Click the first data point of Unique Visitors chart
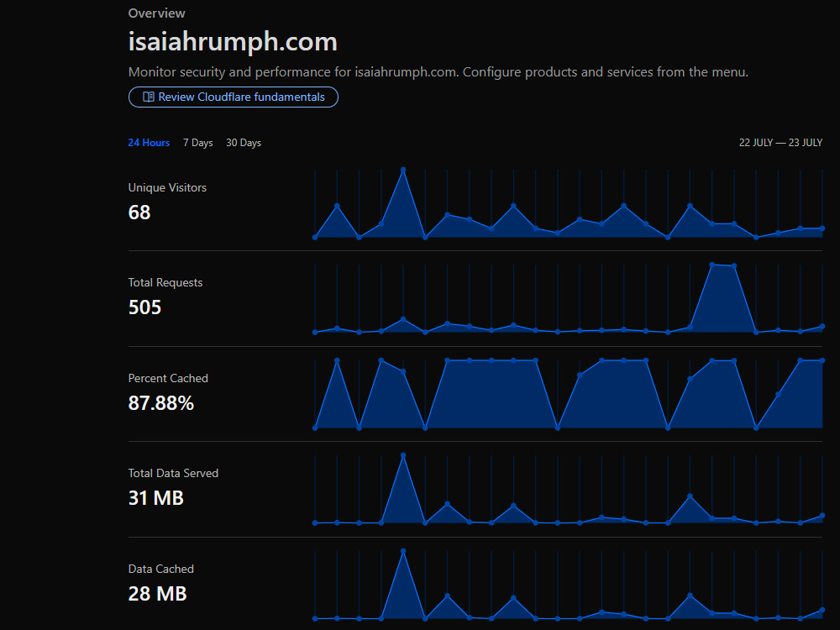The height and width of the screenshot is (630, 840). pyautogui.click(x=315, y=238)
